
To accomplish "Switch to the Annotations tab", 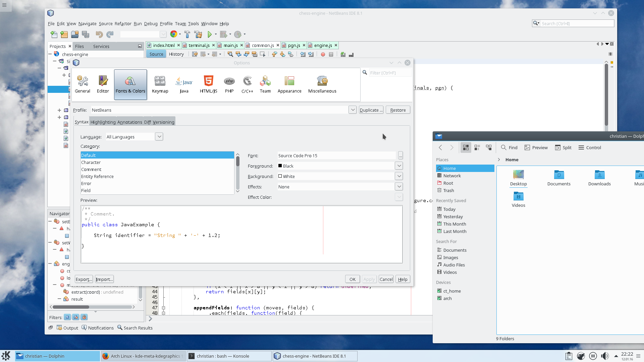I will click(x=130, y=122).
